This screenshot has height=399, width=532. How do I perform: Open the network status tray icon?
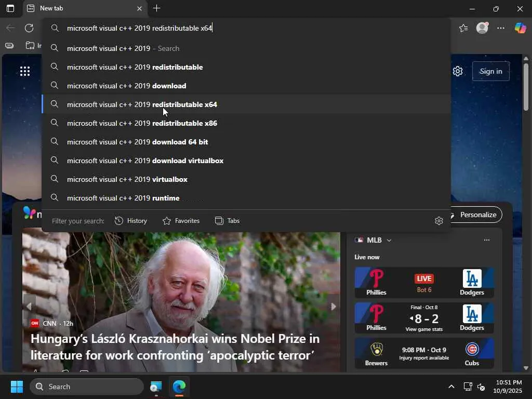468,387
